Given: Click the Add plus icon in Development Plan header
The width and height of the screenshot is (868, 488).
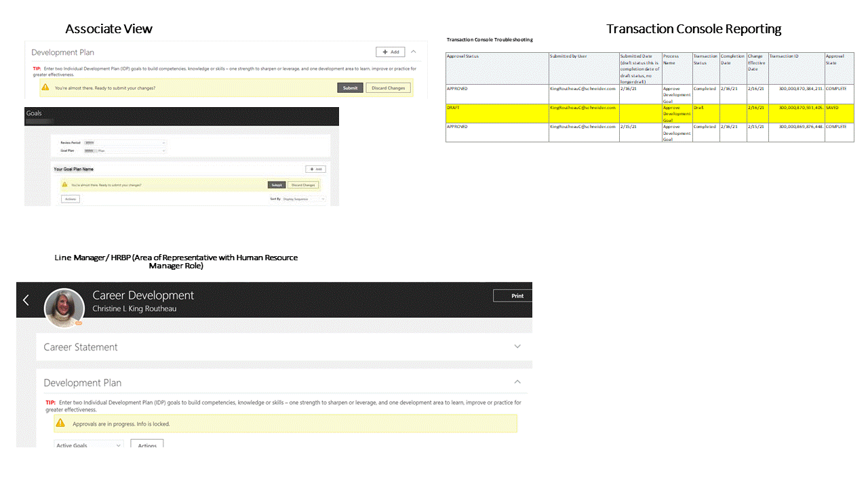Looking at the screenshot, I should tap(384, 52).
